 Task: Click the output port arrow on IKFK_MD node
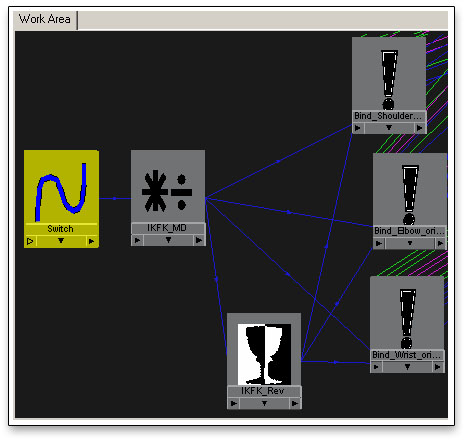coord(199,240)
